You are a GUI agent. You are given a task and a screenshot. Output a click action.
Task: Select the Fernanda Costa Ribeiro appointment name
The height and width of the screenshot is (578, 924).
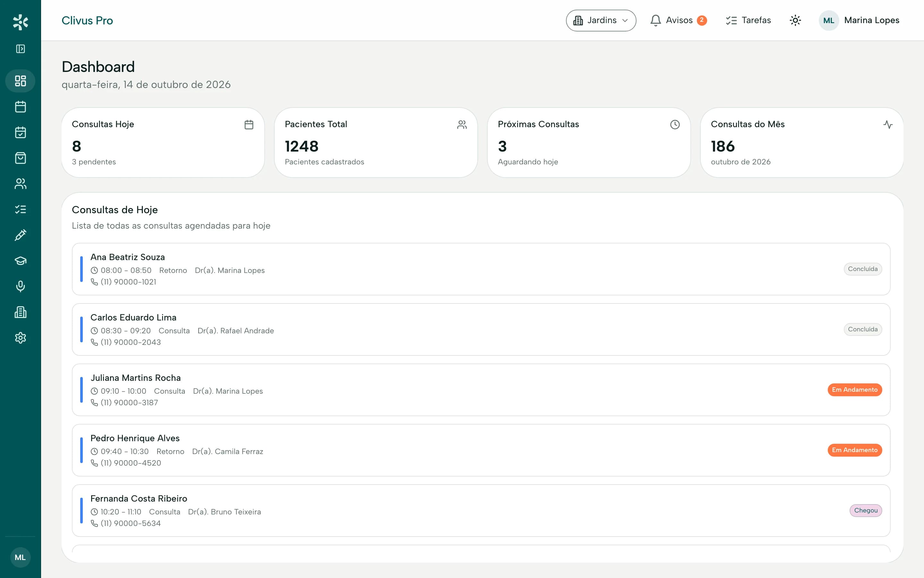pos(139,498)
